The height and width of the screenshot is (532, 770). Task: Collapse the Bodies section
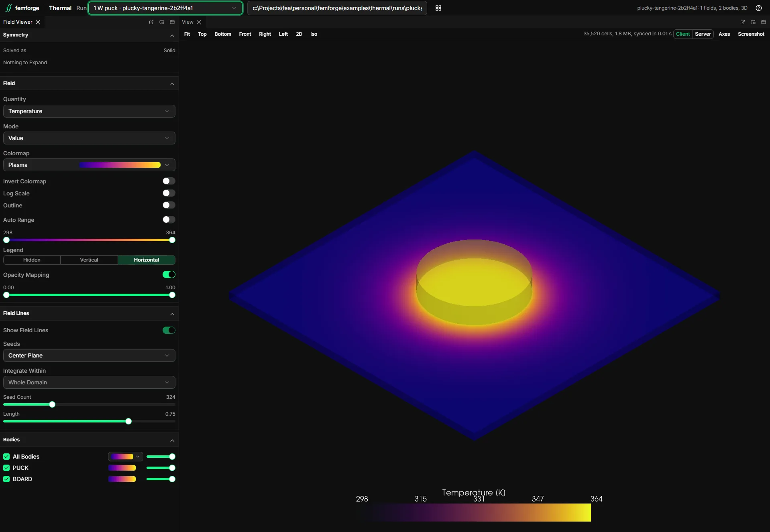(x=172, y=440)
